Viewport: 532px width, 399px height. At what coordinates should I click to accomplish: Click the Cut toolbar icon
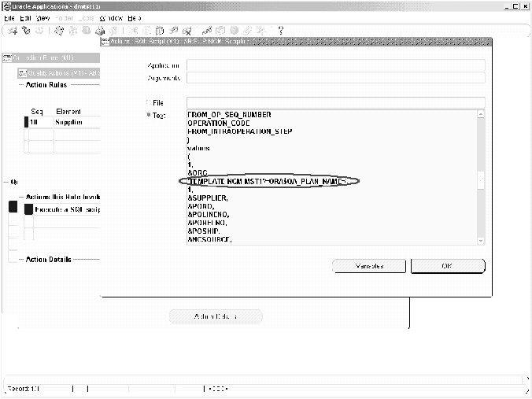(133, 31)
